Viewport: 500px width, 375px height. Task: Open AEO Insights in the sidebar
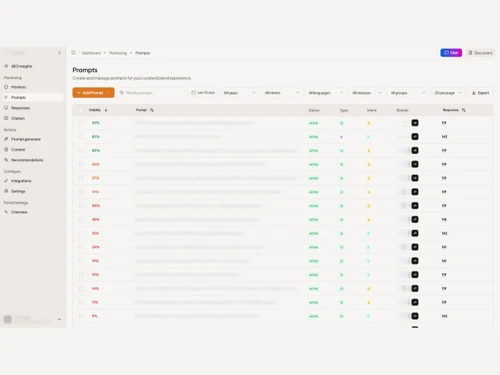pyautogui.click(x=21, y=66)
